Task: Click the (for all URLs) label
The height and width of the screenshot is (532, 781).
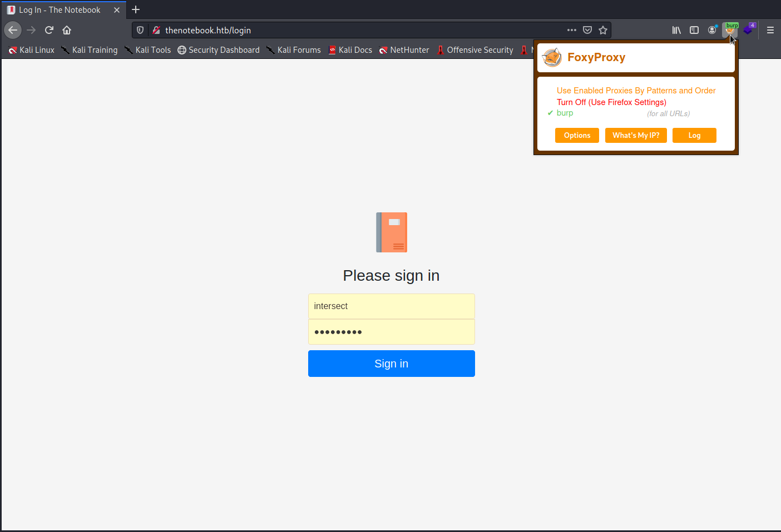Action: (668, 113)
